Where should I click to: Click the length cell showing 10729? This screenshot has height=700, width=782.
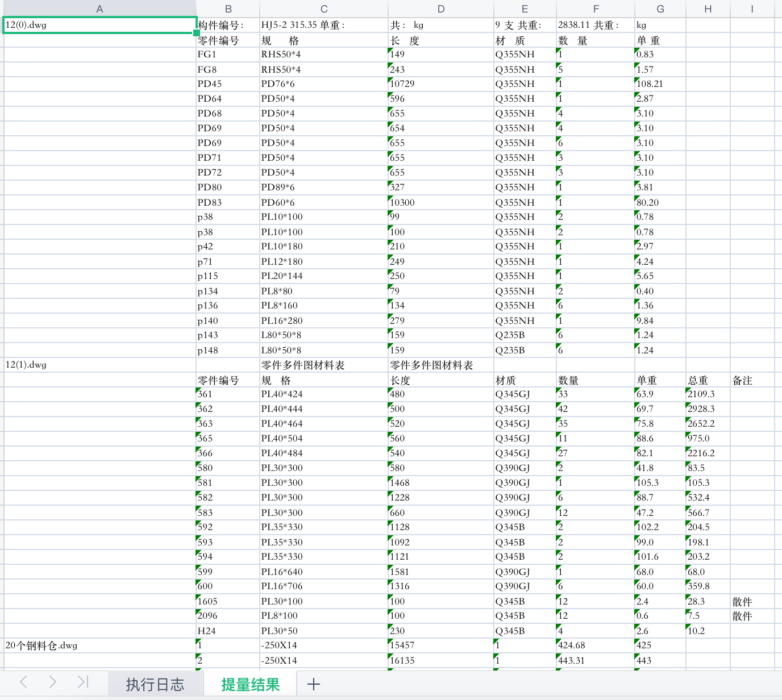tap(440, 84)
